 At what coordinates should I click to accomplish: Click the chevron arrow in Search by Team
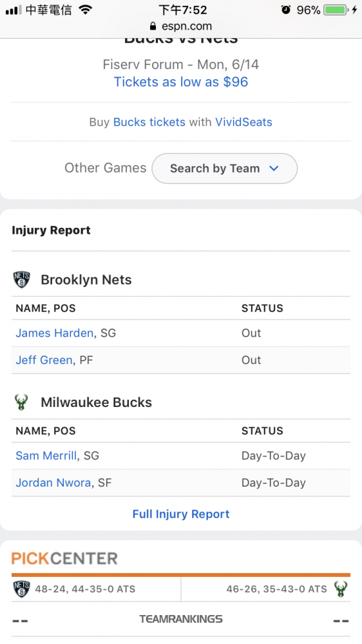tap(274, 168)
